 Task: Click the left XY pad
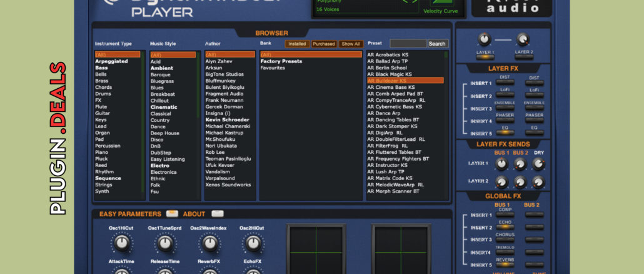pyautogui.click(x=316, y=249)
